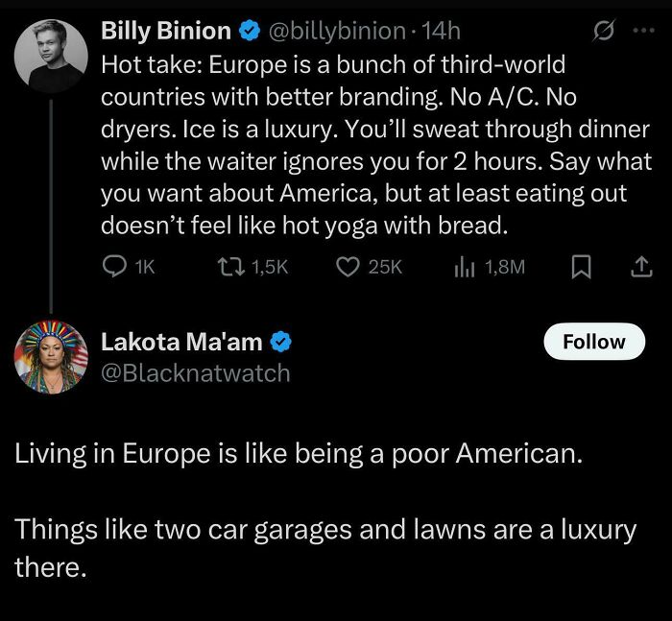Image resolution: width=672 pixels, height=621 pixels.
Task: Open the @Blacknatwatch handle
Action: [x=195, y=372]
